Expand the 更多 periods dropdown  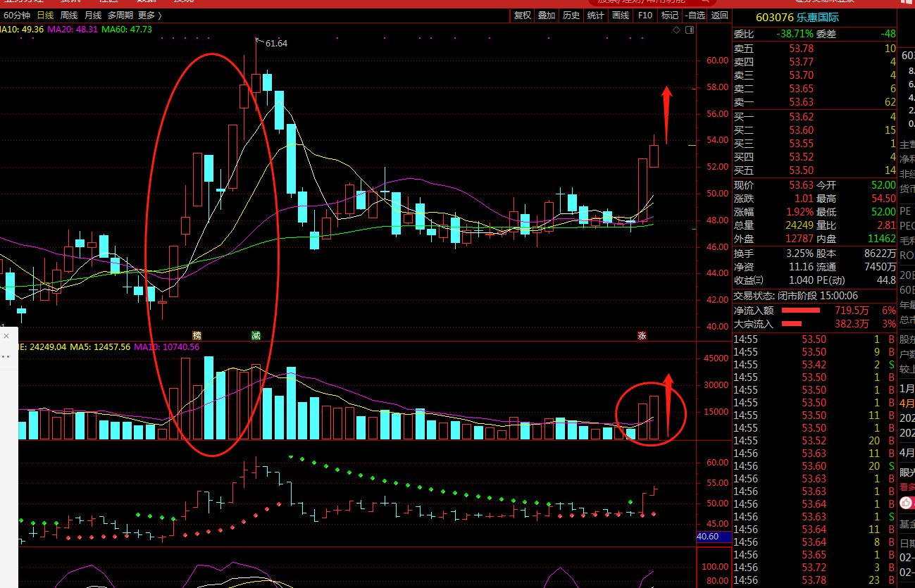point(149,15)
